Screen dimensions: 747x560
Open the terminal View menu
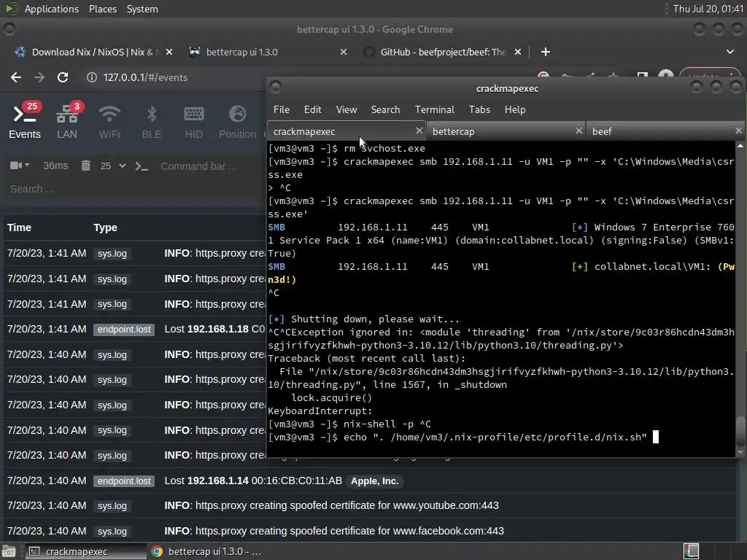point(347,109)
